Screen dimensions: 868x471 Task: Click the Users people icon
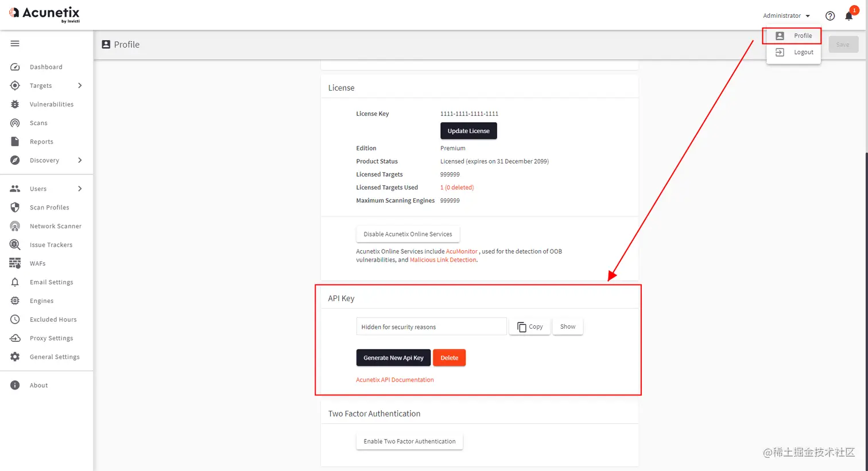(x=15, y=189)
